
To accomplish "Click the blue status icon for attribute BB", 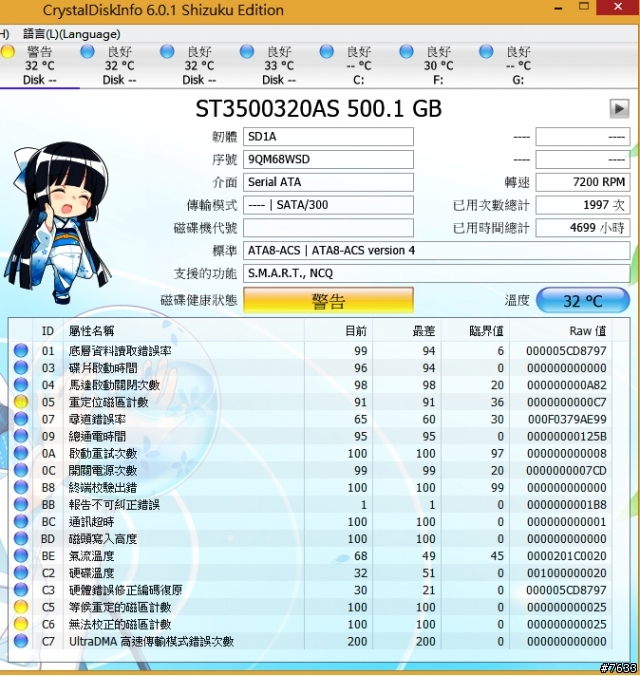I will (x=21, y=504).
